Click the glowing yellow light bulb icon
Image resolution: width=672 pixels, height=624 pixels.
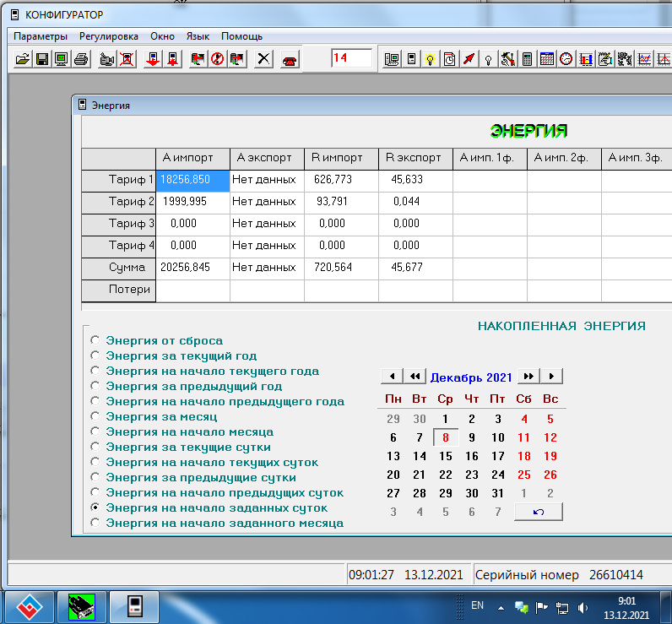click(x=431, y=59)
